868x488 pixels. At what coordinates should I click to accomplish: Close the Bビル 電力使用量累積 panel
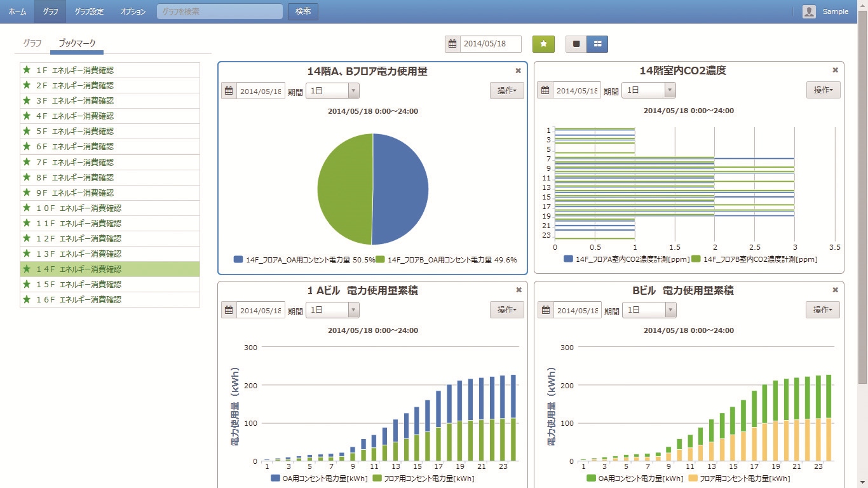click(x=835, y=290)
